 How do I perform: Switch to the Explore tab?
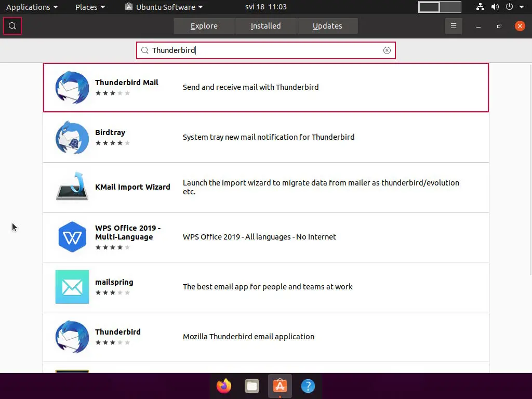pos(204,26)
